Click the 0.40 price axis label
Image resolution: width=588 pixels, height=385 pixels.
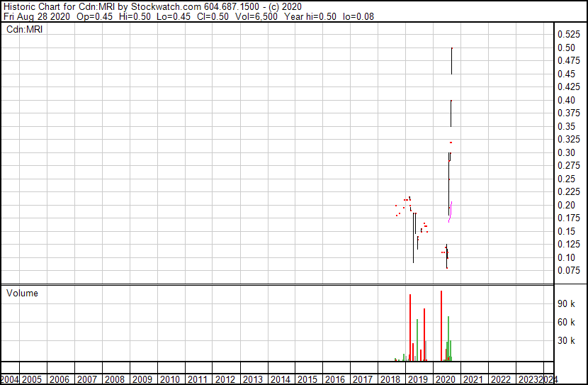pos(566,100)
